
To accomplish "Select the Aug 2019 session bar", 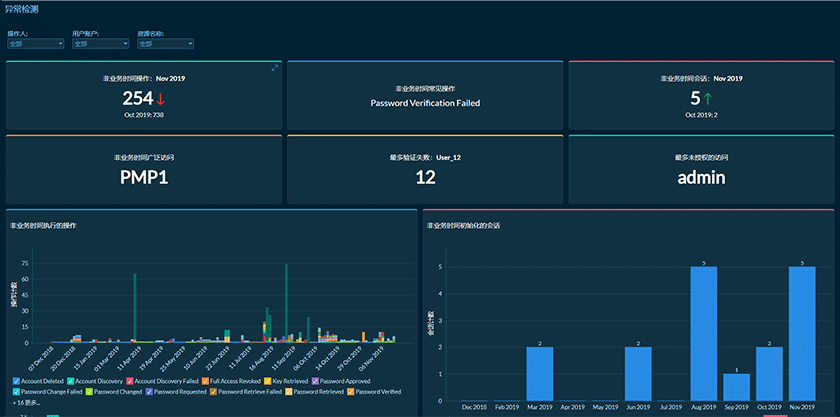I will (703, 333).
